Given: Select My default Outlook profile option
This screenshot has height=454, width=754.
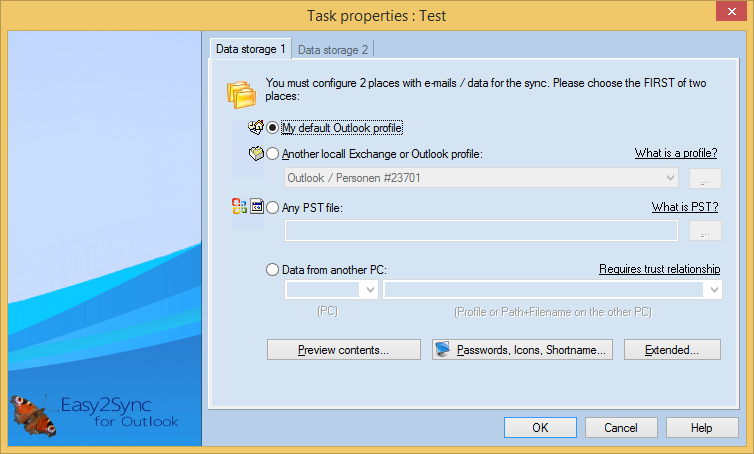Looking at the screenshot, I should point(273,128).
